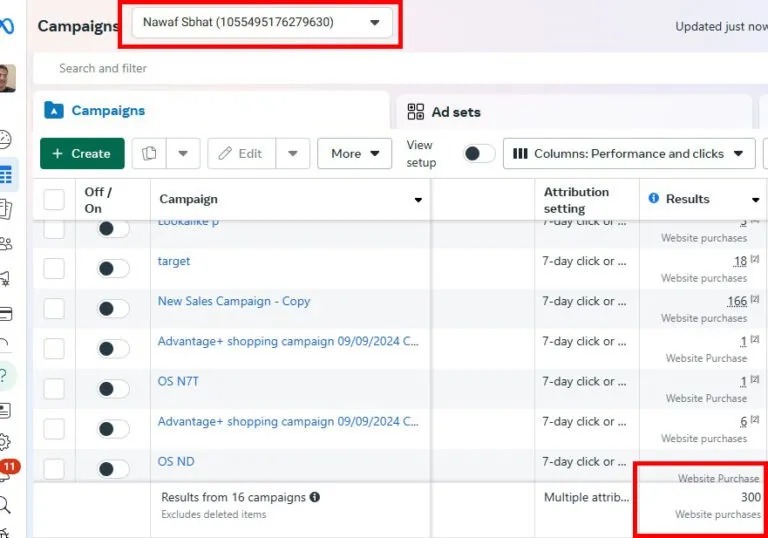
Task: Toggle the View setup switch
Action: click(x=479, y=153)
